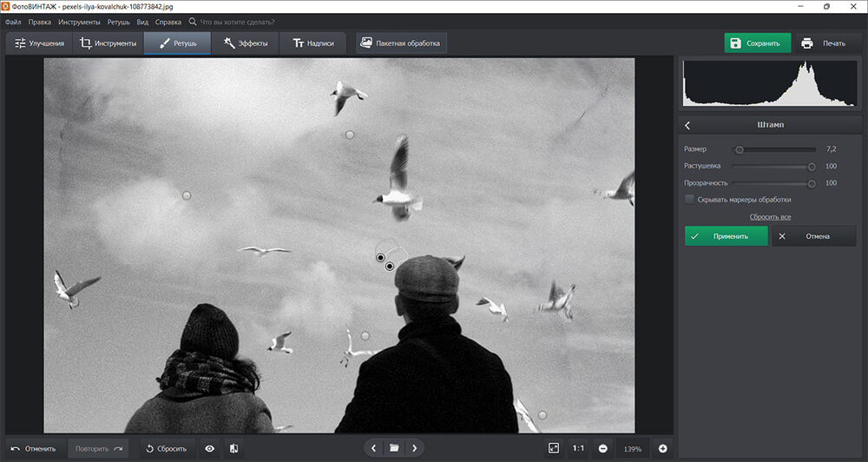Click fit-to-screen icon
Screen dimensions: 868x462
pos(553,448)
